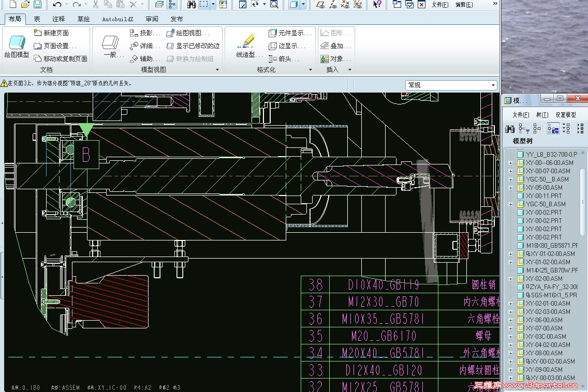Image resolution: width=588 pixels, height=392 pixels.
Task: Toggle the highlighted tree view mode icon
Action: pyautogui.click(x=552, y=128)
